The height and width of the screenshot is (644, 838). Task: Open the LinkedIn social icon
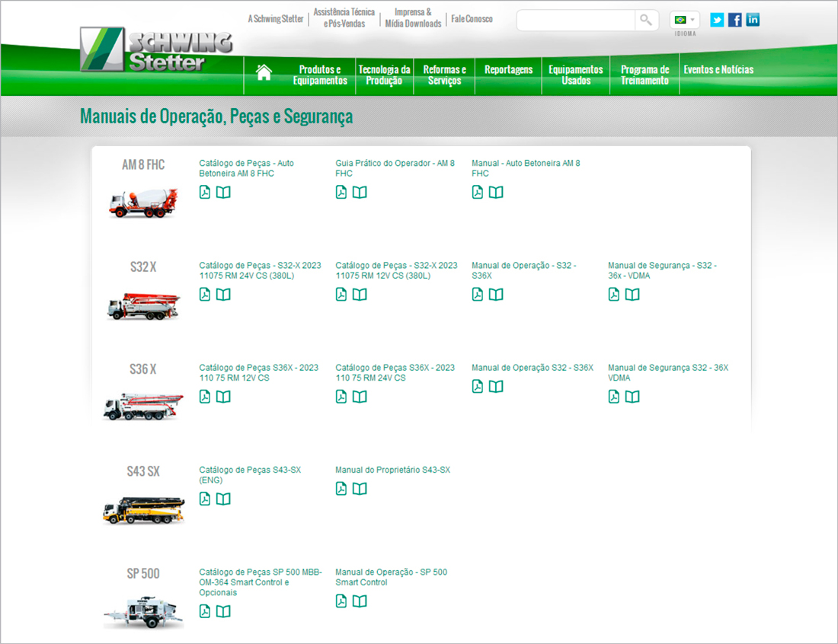click(x=753, y=20)
